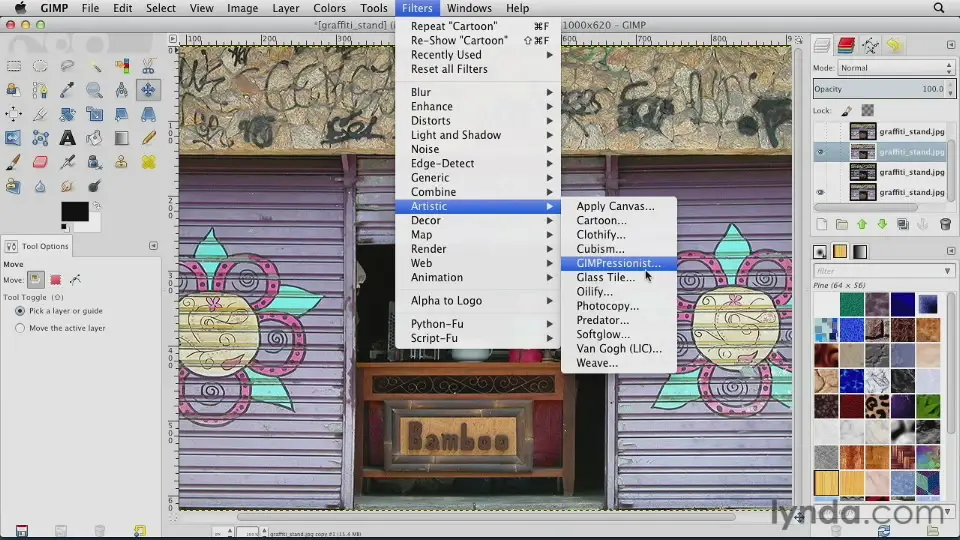960x540 pixels.
Task: Choose the Shear tool
Action: coord(121,114)
